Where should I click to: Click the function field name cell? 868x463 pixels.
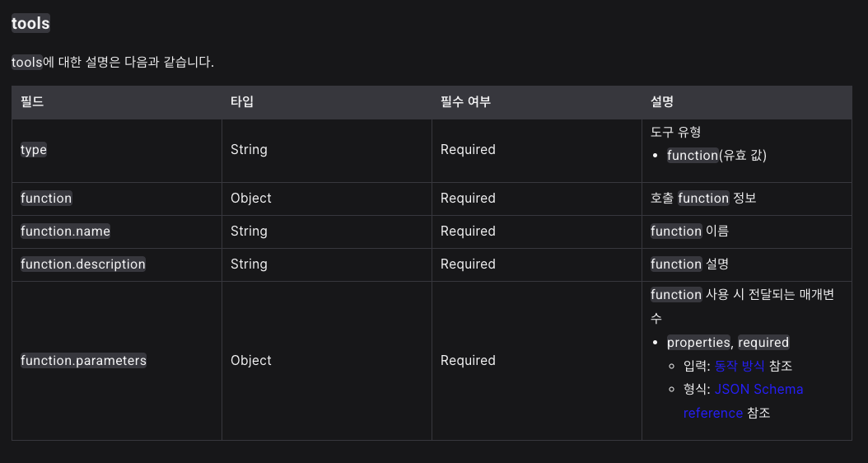[46, 199]
